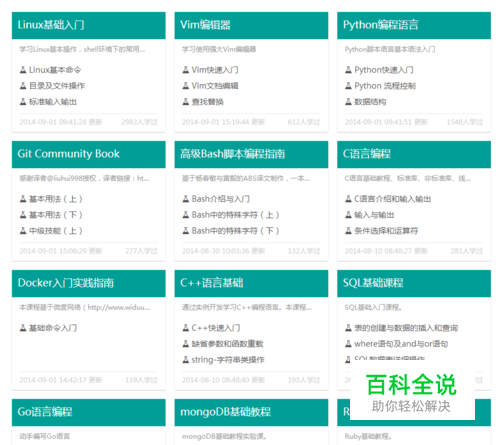
Task: Click flask icon beside Bash中的特殊字符（上）
Action: pos(186,215)
